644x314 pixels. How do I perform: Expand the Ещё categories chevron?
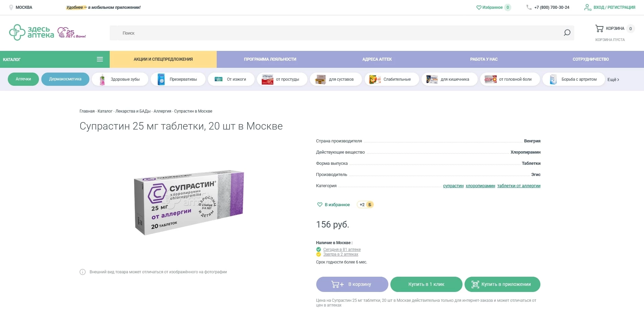613,80
